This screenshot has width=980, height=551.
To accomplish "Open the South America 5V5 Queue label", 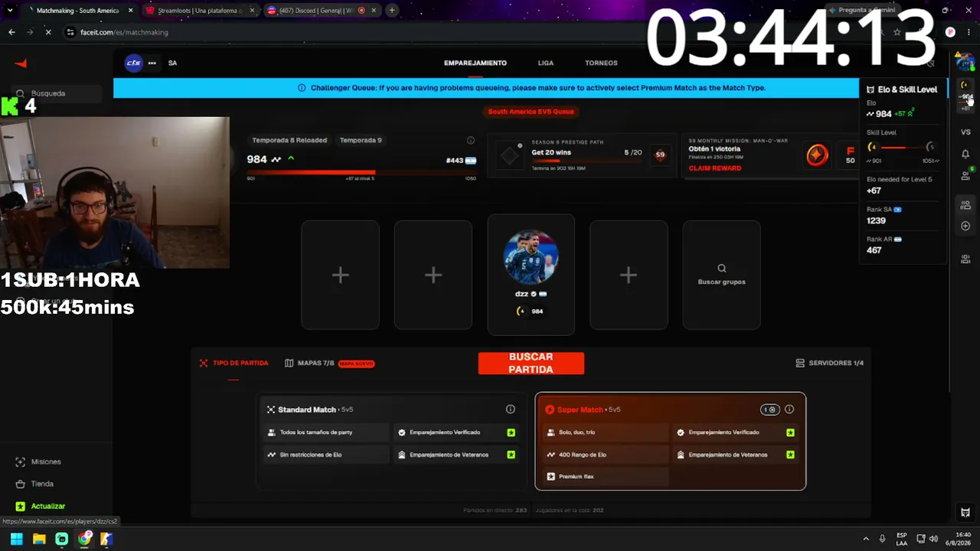I will (531, 112).
